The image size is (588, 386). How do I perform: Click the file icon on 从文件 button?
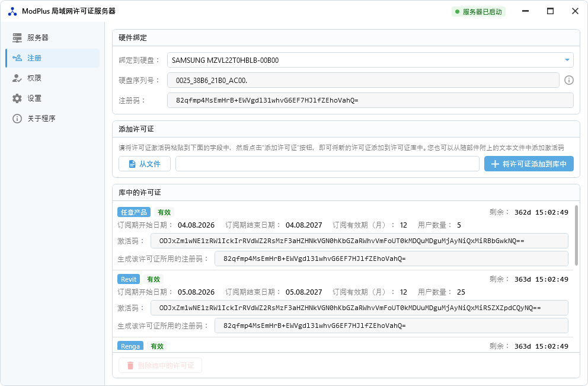coord(132,164)
